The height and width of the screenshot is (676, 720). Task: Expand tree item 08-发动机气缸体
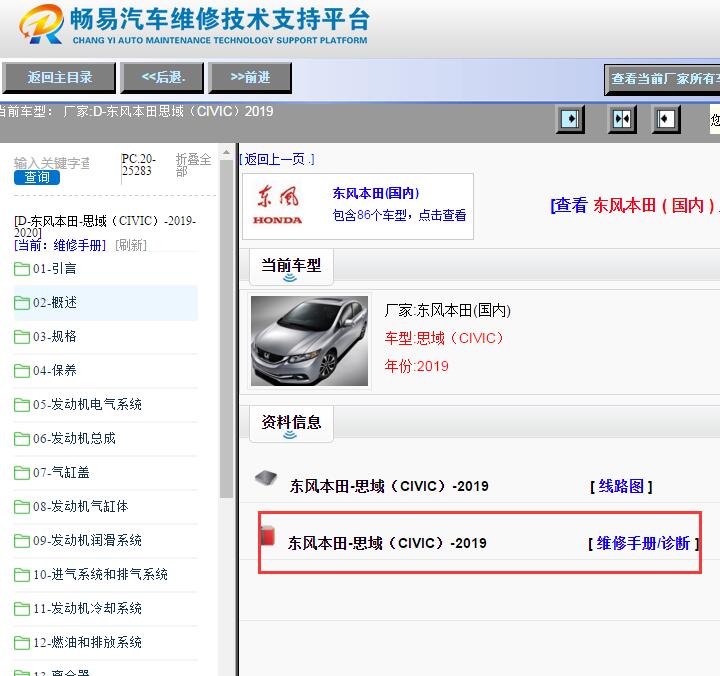pos(81,507)
